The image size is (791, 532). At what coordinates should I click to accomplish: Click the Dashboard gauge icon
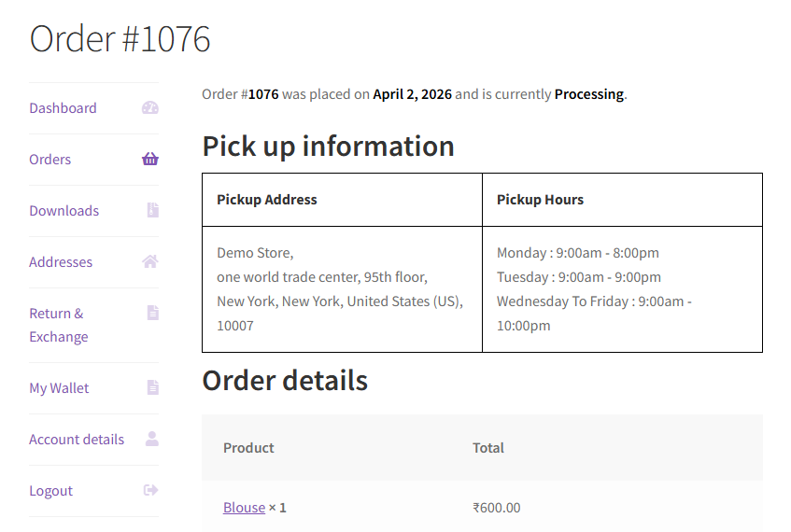150,108
